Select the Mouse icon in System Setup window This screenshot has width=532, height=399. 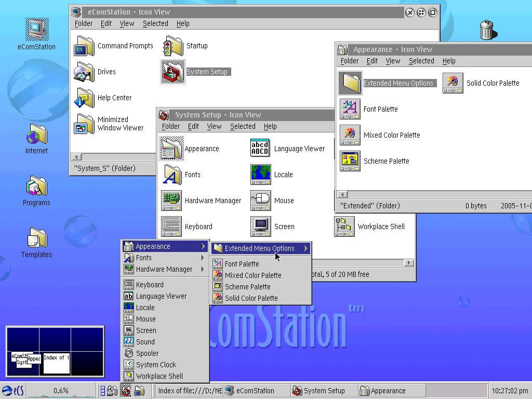point(261,201)
